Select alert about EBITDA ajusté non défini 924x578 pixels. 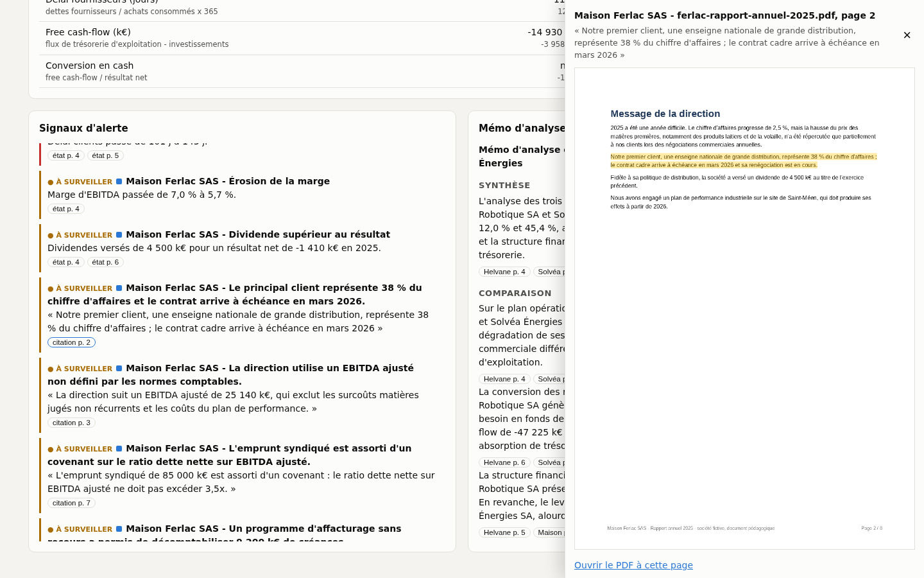[x=231, y=374]
